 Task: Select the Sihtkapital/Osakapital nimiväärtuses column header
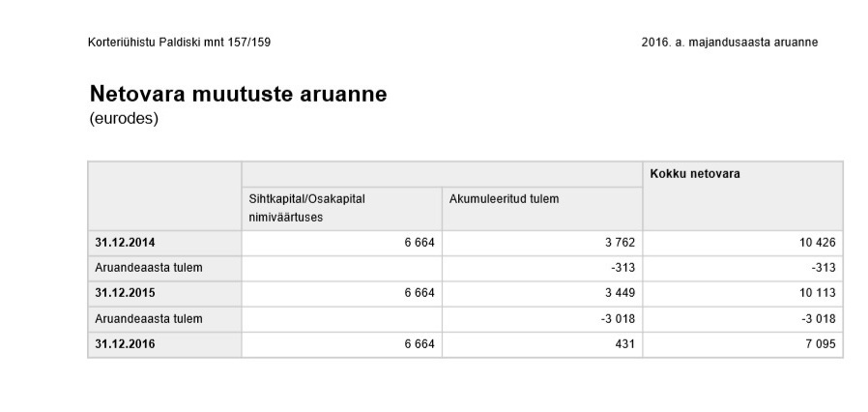(x=307, y=208)
